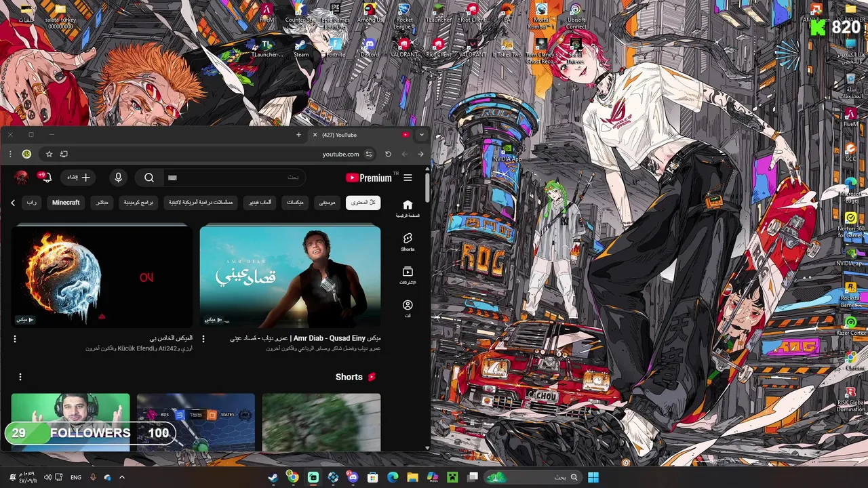Viewport: 868px width, 488px height.
Task: Go forward in browser history
Action: pos(420,154)
